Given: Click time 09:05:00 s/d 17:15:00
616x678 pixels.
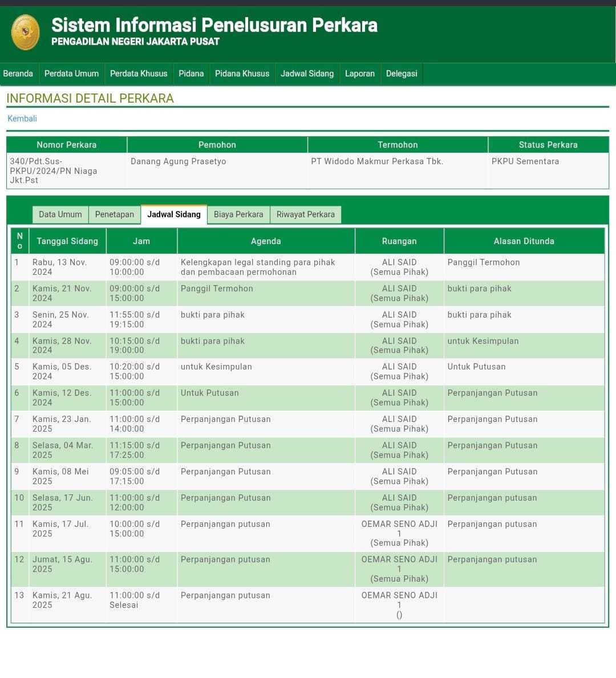Looking at the screenshot, I should point(135,476).
